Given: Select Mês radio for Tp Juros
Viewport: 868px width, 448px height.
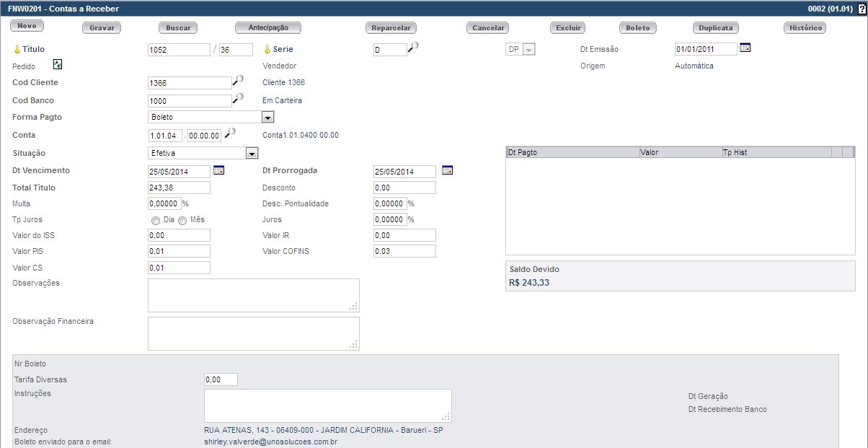Looking at the screenshot, I should click(182, 221).
